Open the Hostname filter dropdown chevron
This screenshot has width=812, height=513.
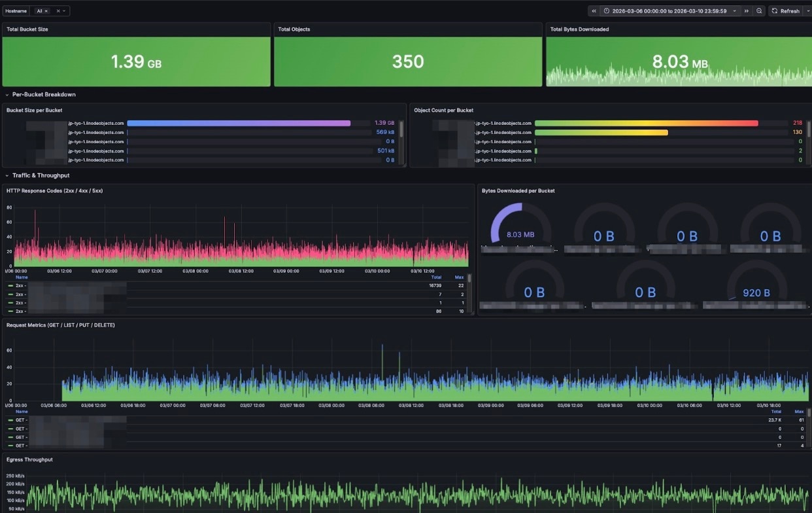point(64,10)
